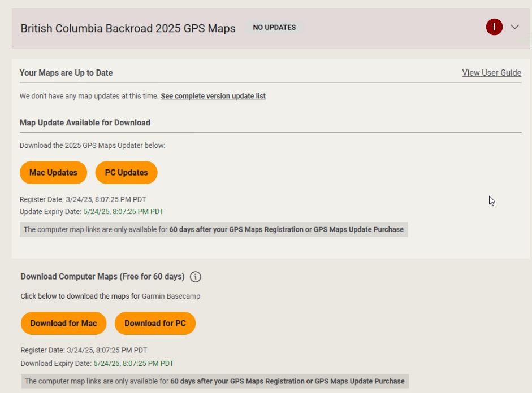
Task: Click the Download the 2025 GPS Maps Updater text
Action: pos(92,146)
